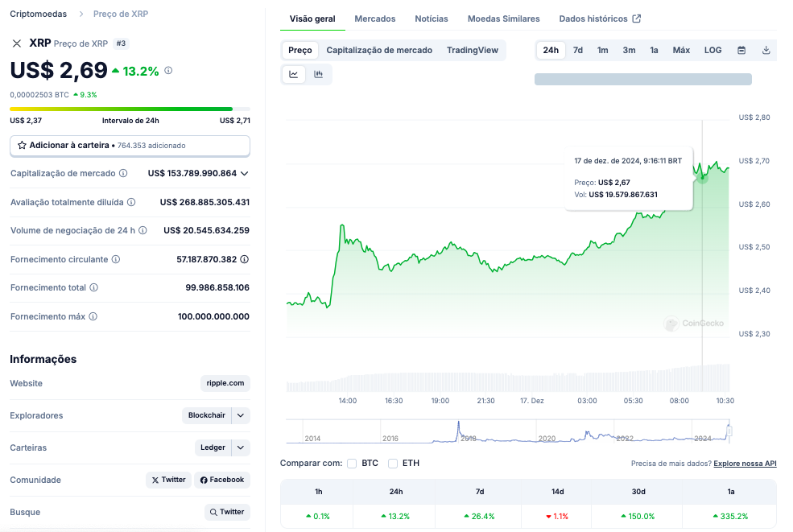Select the 3m chart range
The image size is (793, 532).
(x=629, y=50)
